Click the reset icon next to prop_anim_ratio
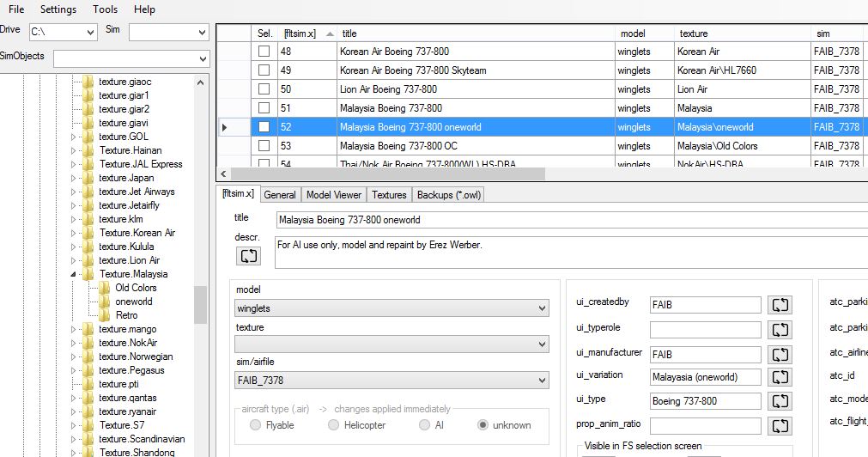Viewport: 868px width, 457px height. (780, 426)
